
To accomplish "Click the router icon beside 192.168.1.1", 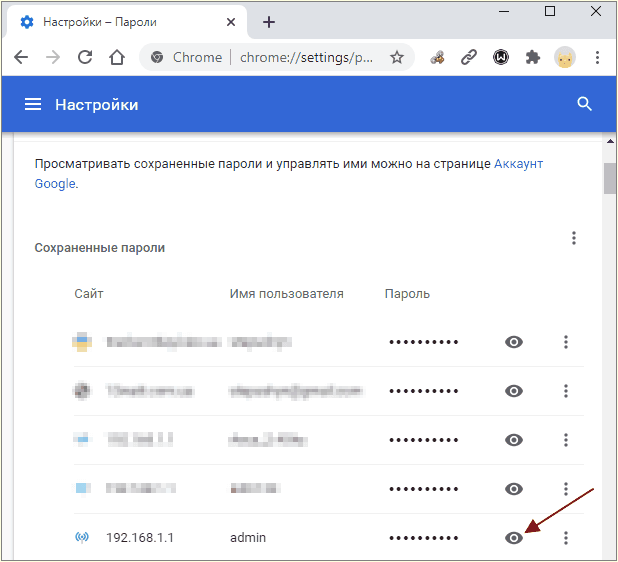I will (x=82, y=537).
